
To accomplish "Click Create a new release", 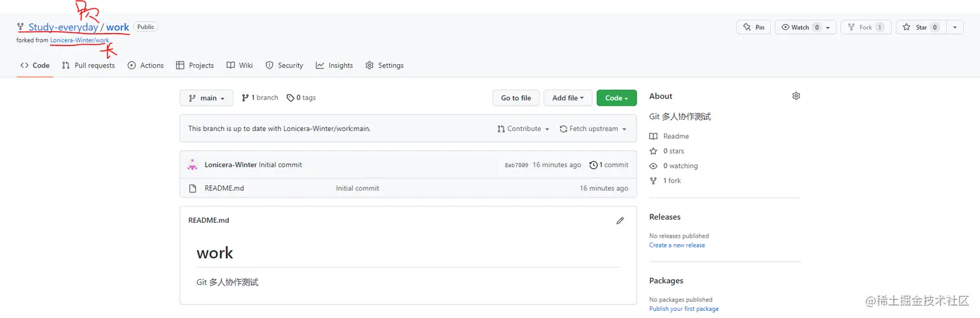I will (677, 245).
